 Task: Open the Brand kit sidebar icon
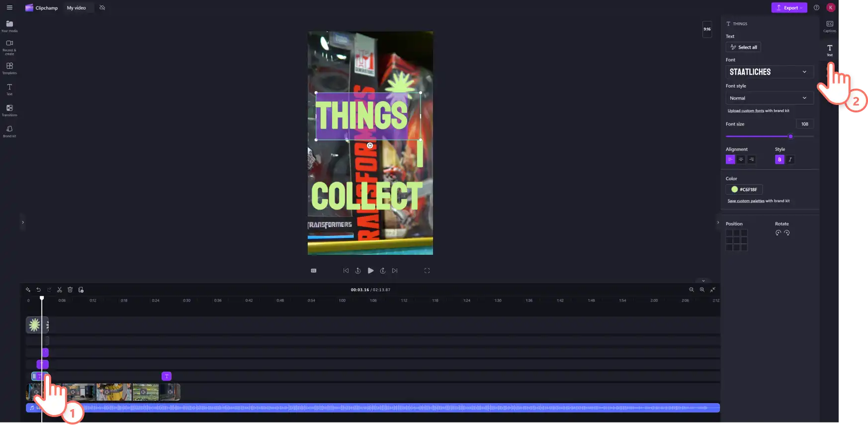click(9, 131)
